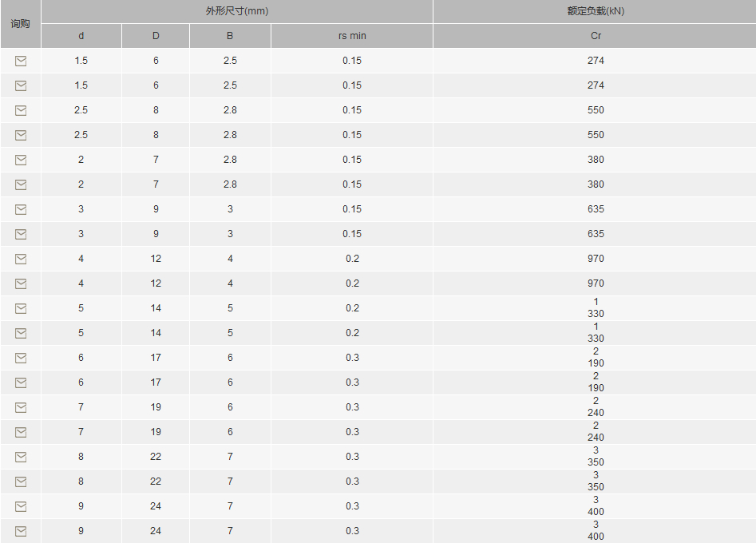Click the envelope icon in the first 4 × 12 row
The image size is (756, 543).
pyautogui.click(x=21, y=259)
